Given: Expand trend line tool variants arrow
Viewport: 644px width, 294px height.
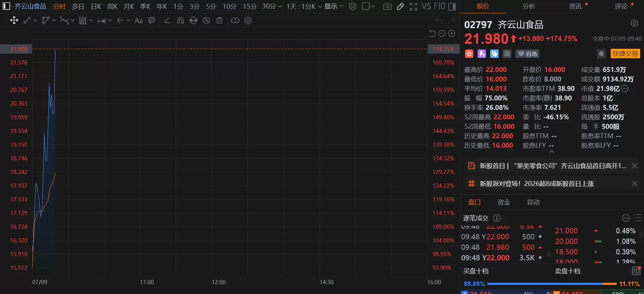Looking at the screenshot, I should point(35,20).
